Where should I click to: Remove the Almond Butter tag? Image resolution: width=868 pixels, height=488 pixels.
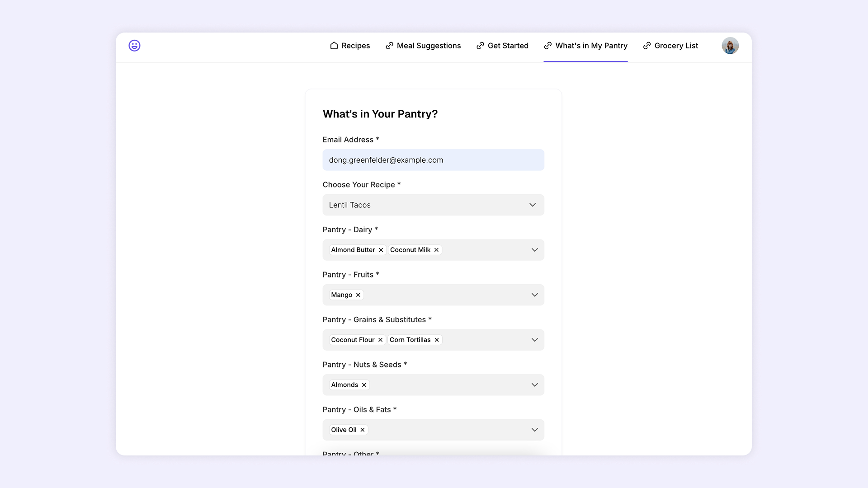[381, 250]
